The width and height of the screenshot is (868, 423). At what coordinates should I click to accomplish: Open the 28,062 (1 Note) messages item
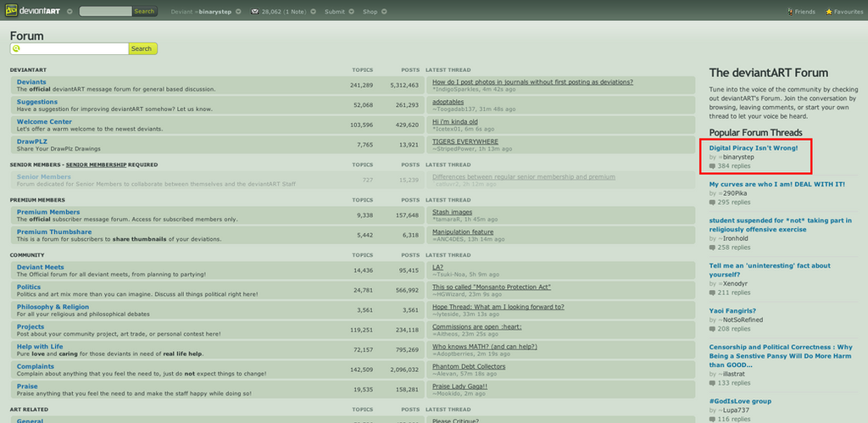click(x=284, y=12)
